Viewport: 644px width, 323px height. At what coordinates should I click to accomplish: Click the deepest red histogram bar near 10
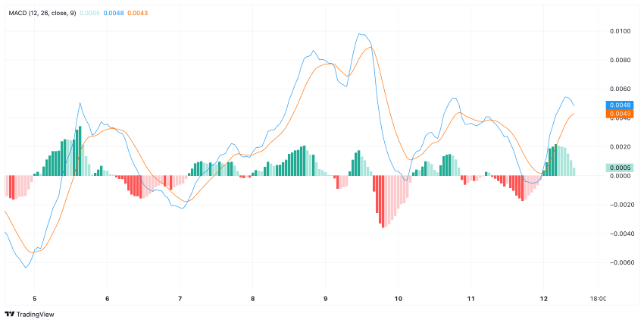[383, 202]
